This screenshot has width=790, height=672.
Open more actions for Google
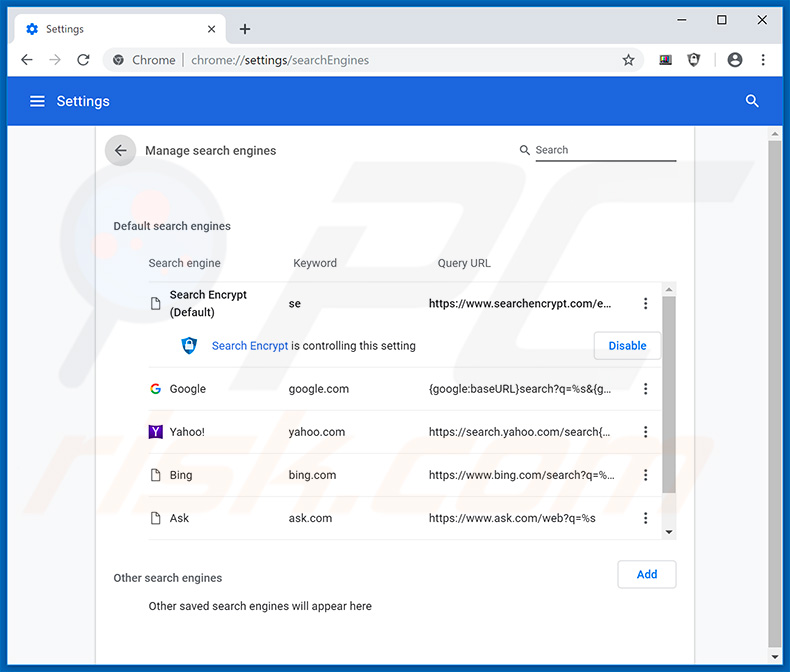tap(645, 388)
